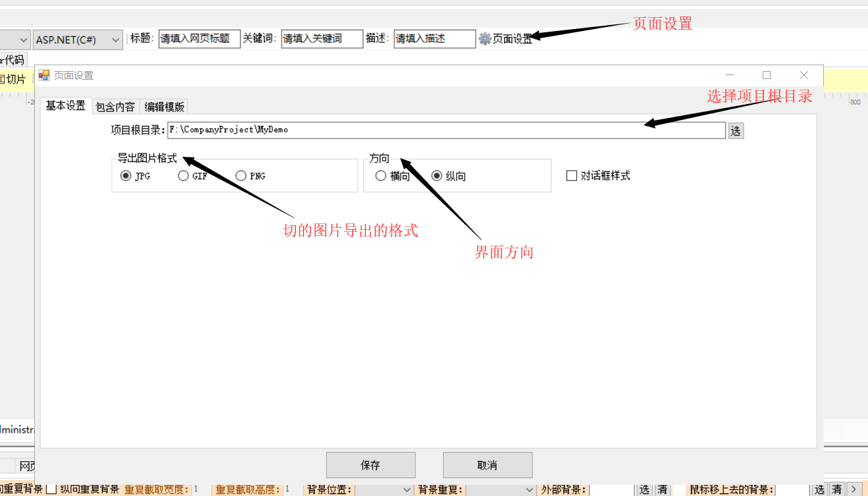Screen dimensions: 868x496
Task: Click the 重复截取高度 value field
Action: click(292, 489)
